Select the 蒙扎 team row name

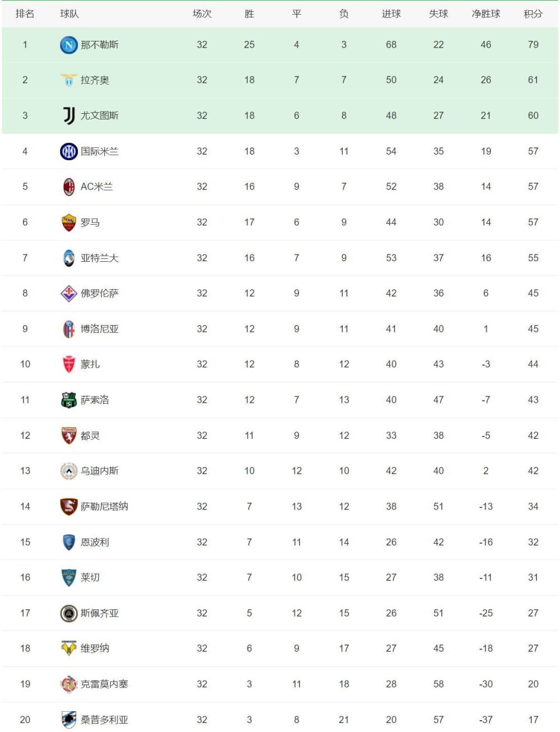pyautogui.click(x=90, y=364)
